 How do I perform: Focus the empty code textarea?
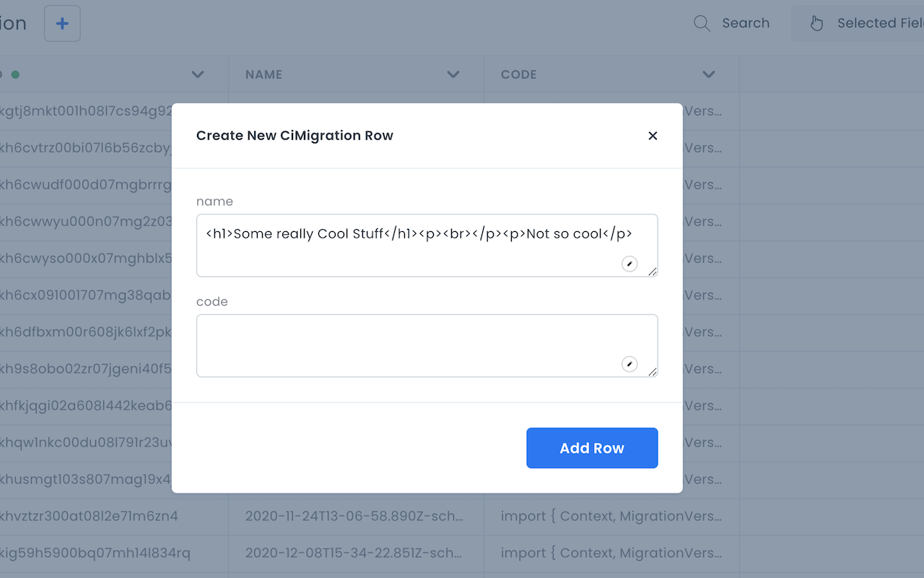click(x=427, y=346)
